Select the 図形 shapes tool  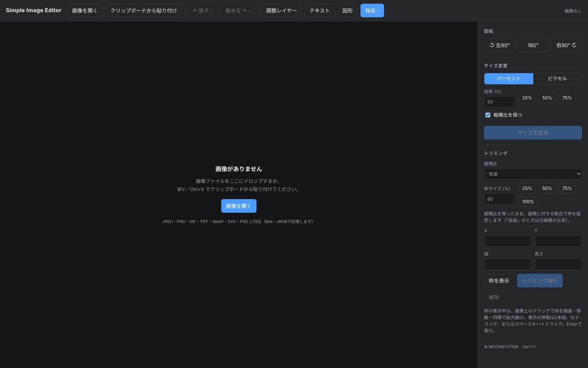click(x=348, y=11)
